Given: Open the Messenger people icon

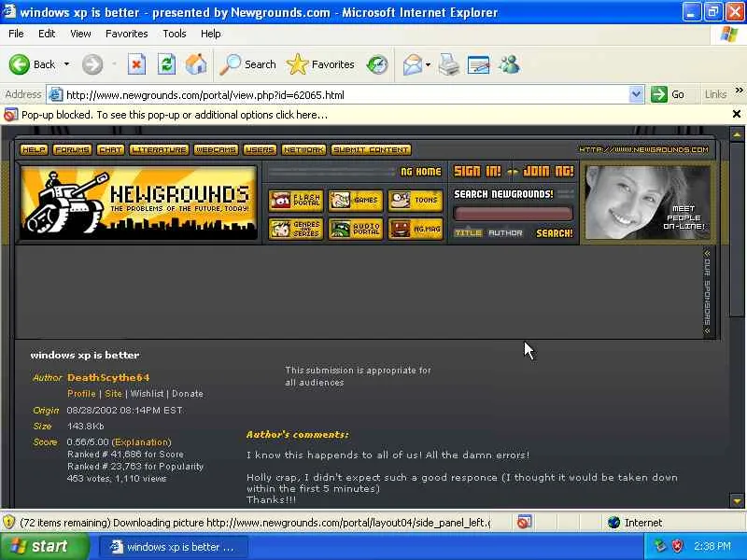Looking at the screenshot, I should pyautogui.click(x=509, y=64).
